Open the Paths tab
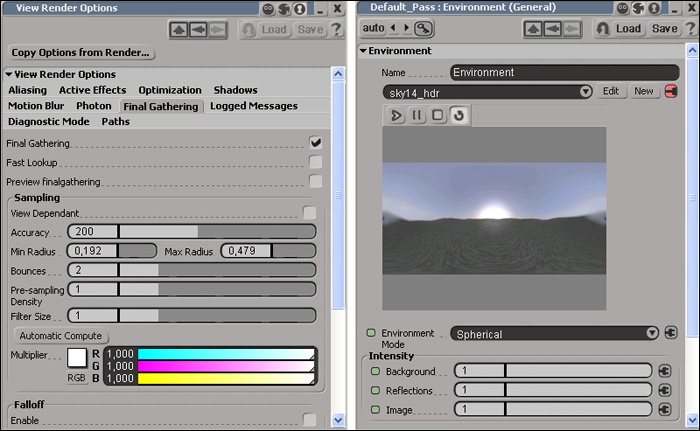Viewport: 700px width, 431px height. (115, 121)
